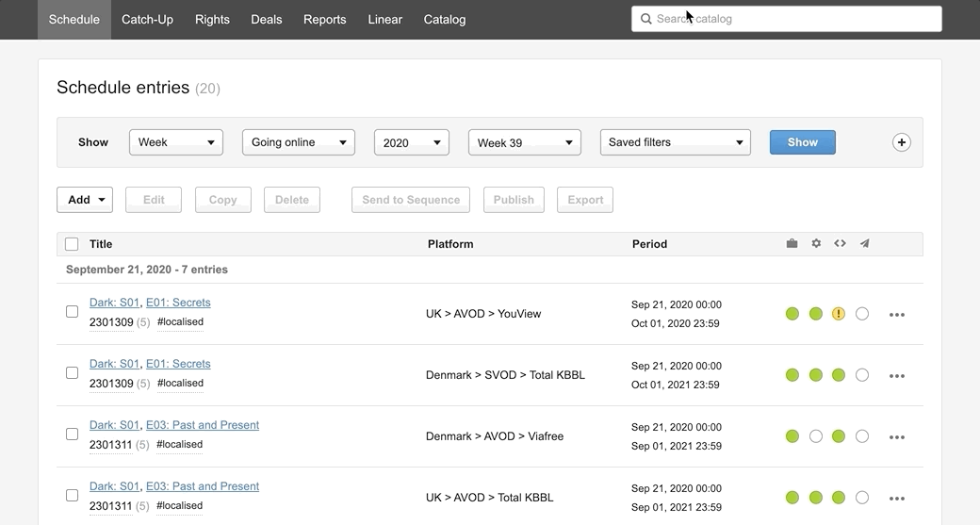
Task: Click yellow warning status icon in first row
Action: (839, 314)
